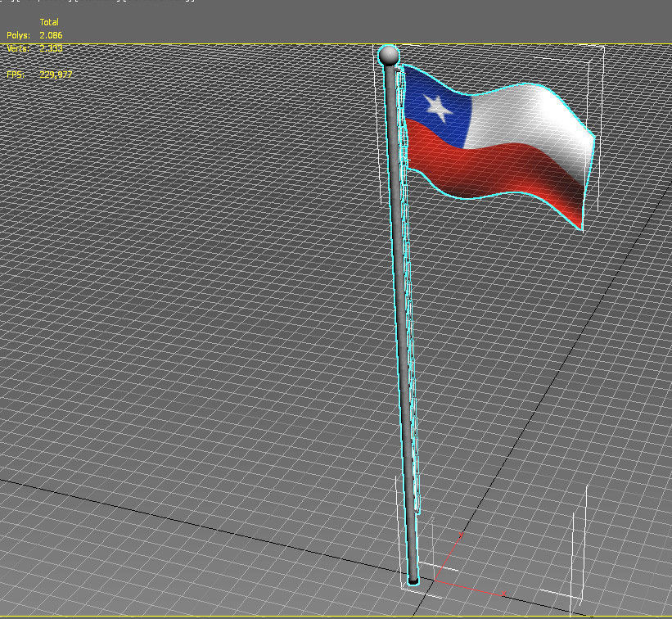Pick the sphere finial atop the flagpole

(389, 56)
